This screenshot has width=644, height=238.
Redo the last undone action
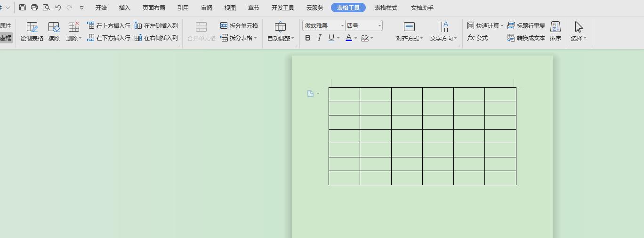click(x=70, y=8)
